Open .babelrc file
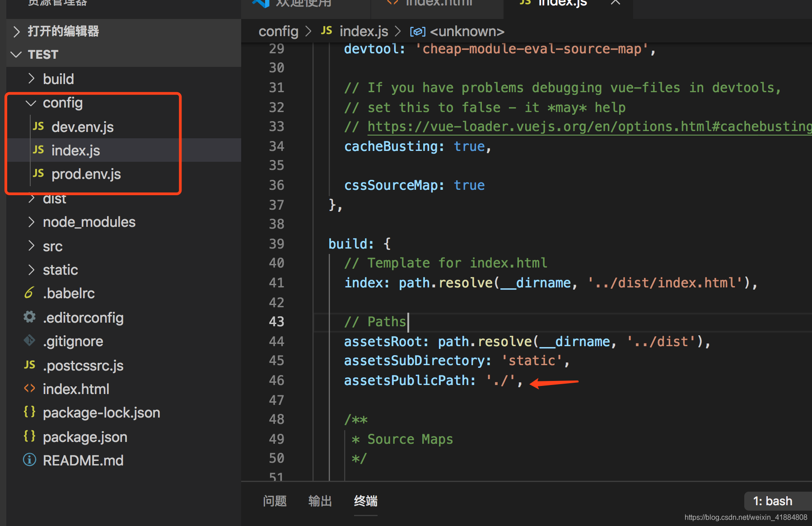 69,293
